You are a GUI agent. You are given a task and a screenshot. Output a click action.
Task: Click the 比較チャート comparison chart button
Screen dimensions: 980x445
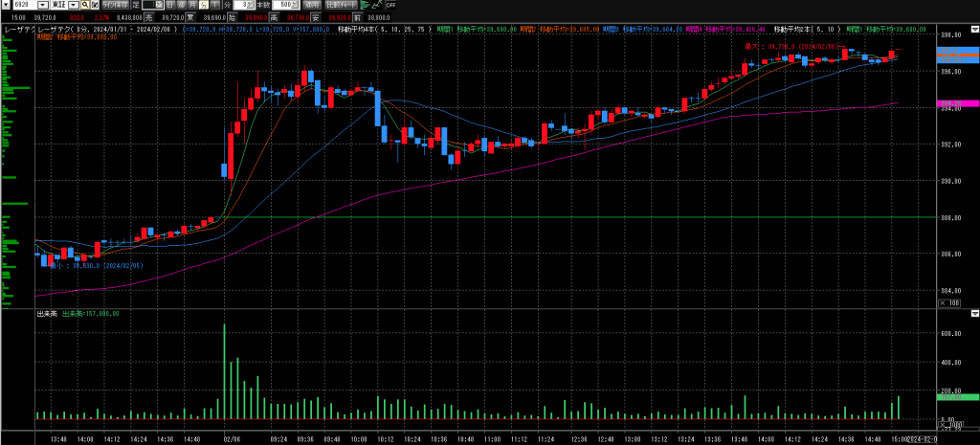(342, 5)
